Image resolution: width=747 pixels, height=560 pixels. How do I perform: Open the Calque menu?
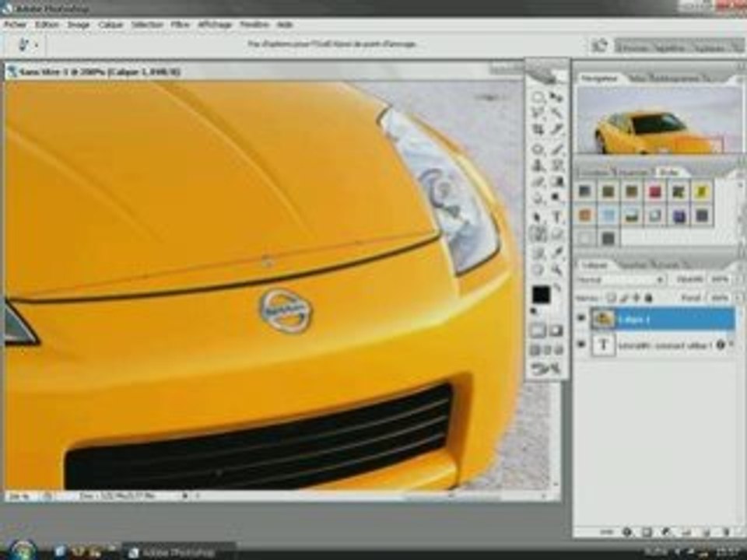[x=111, y=24]
